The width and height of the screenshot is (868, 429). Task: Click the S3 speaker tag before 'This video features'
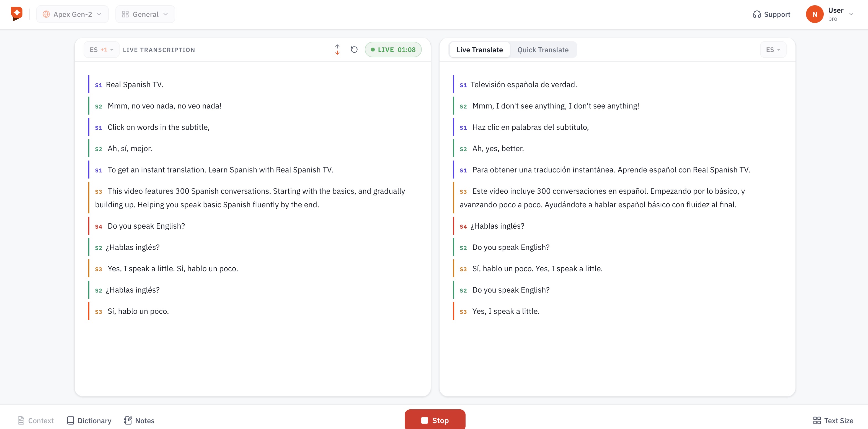click(98, 192)
